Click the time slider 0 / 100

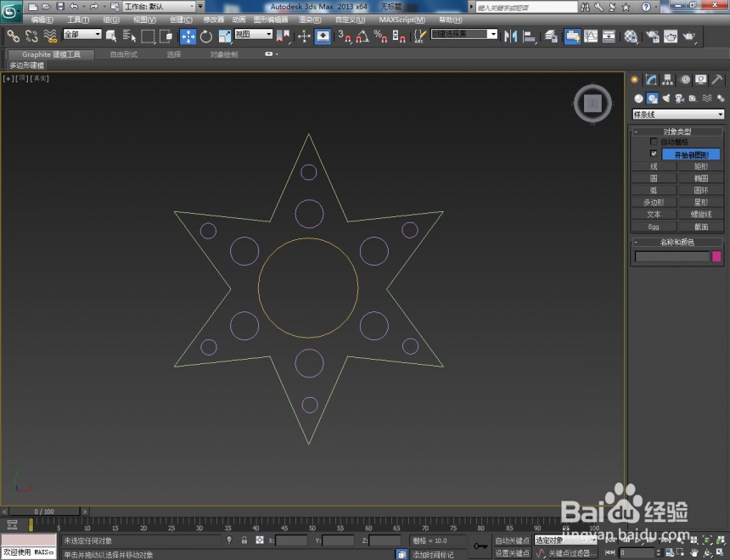click(x=44, y=511)
